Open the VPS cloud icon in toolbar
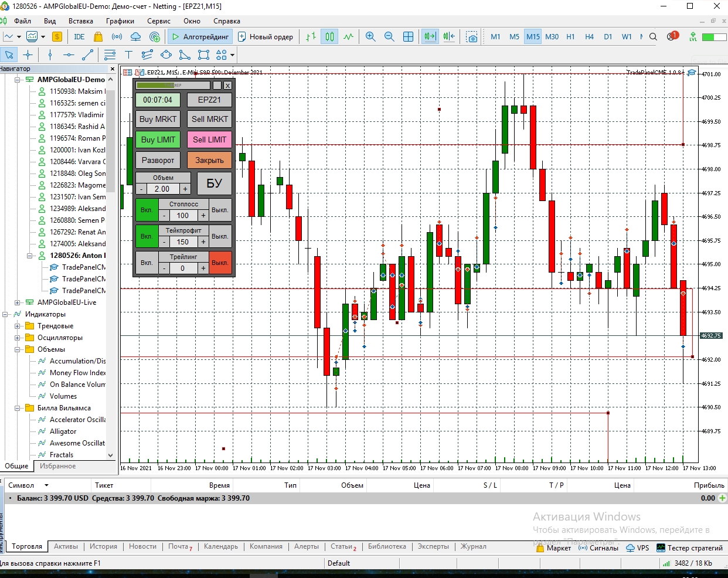The width and height of the screenshot is (728, 578). pos(135,36)
